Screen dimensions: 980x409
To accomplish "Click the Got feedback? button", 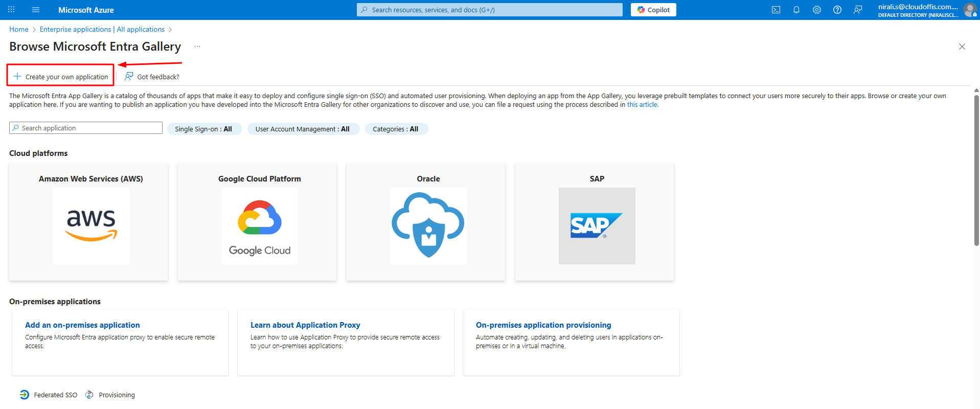I will pyautogui.click(x=152, y=77).
